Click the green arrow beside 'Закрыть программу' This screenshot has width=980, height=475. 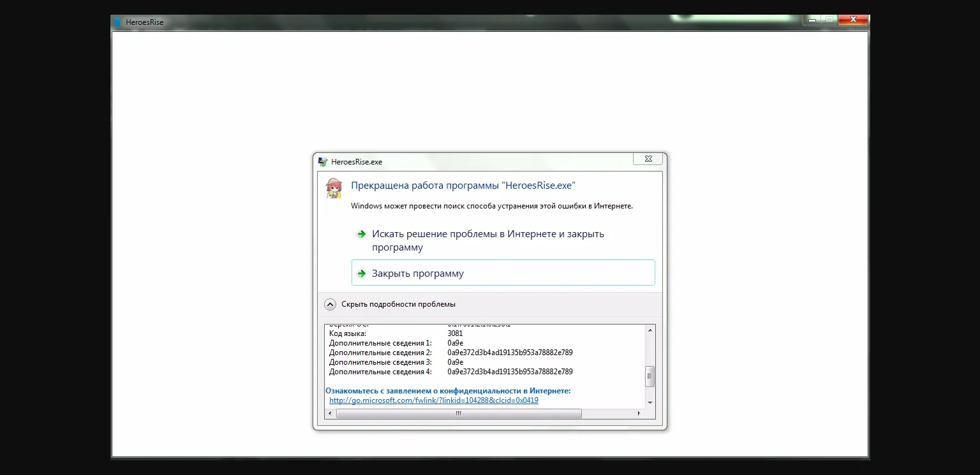pos(361,274)
